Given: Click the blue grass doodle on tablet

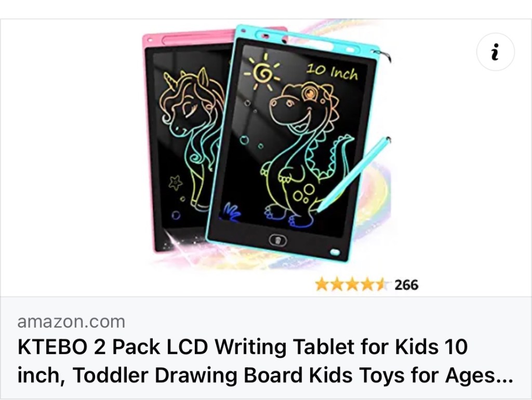Looking at the screenshot, I should (232, 212).
